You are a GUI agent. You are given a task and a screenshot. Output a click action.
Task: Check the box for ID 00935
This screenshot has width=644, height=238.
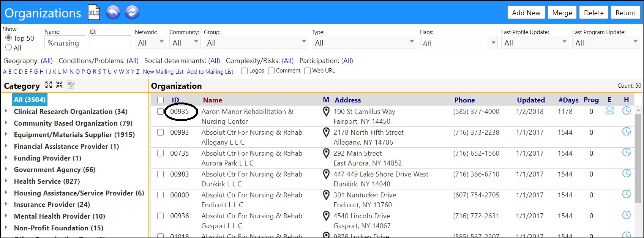(160, 112)
